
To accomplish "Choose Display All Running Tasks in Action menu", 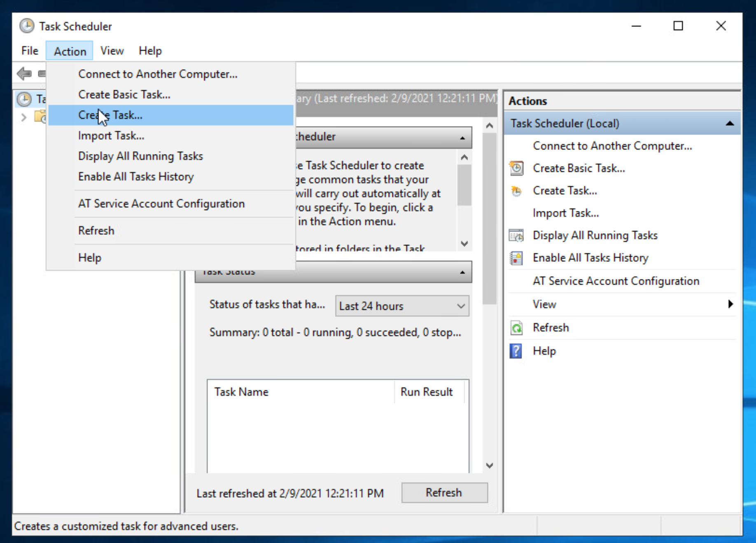I will click(x=171, y=156).
